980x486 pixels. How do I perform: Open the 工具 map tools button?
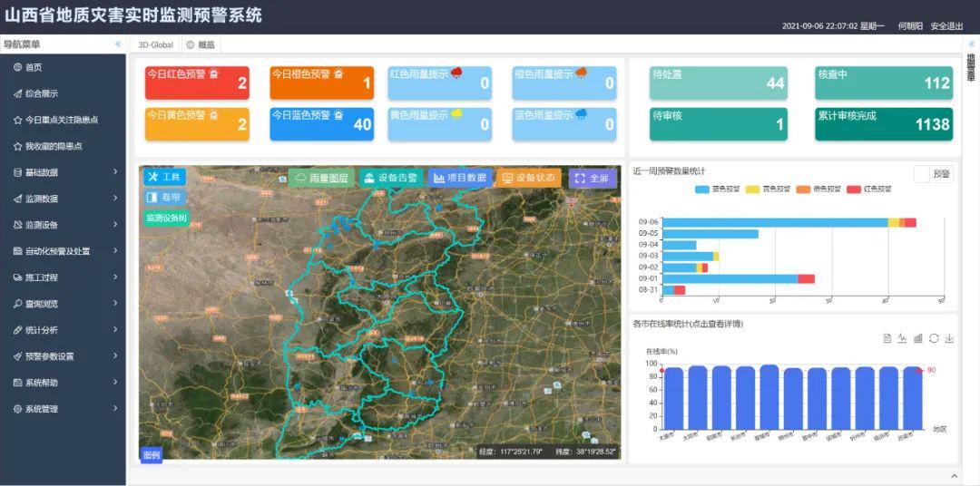point(164,177)
